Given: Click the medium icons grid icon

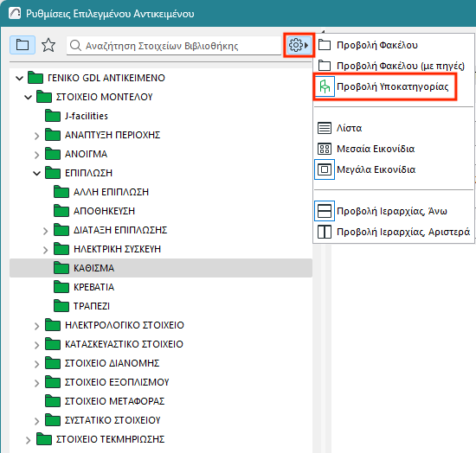Looking at the screenshot, I should click(325, 149).
